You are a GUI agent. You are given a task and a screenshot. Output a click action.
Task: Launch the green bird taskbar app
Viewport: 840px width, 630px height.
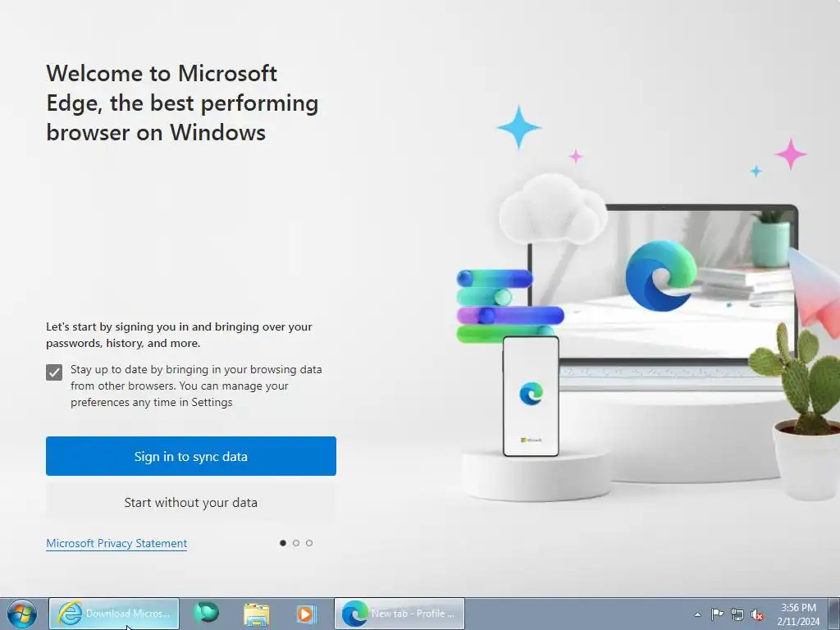click(x=206, y=614)
